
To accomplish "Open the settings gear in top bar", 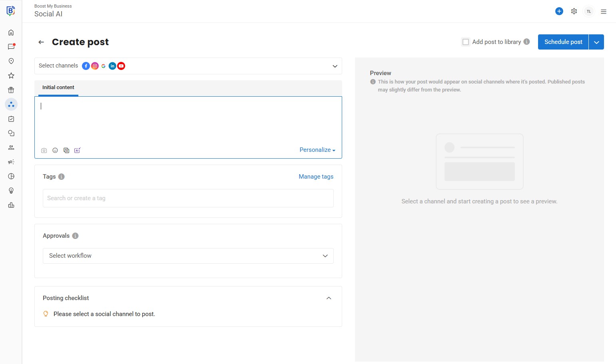I will click(x=574, y=11).
